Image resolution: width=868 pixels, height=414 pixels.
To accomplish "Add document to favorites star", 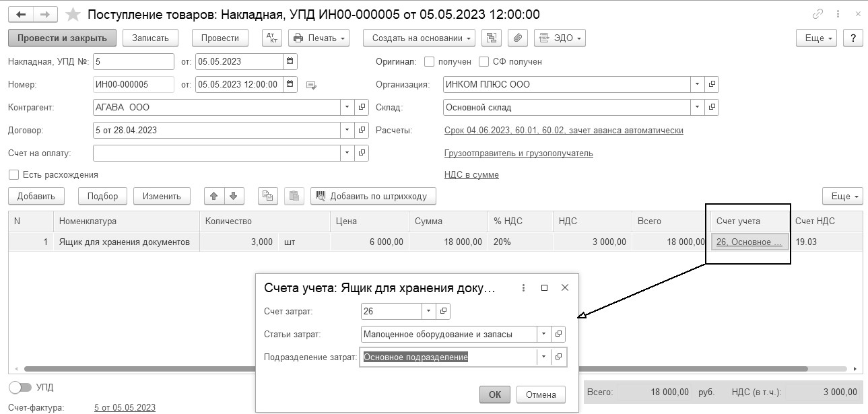I will 73,14.
